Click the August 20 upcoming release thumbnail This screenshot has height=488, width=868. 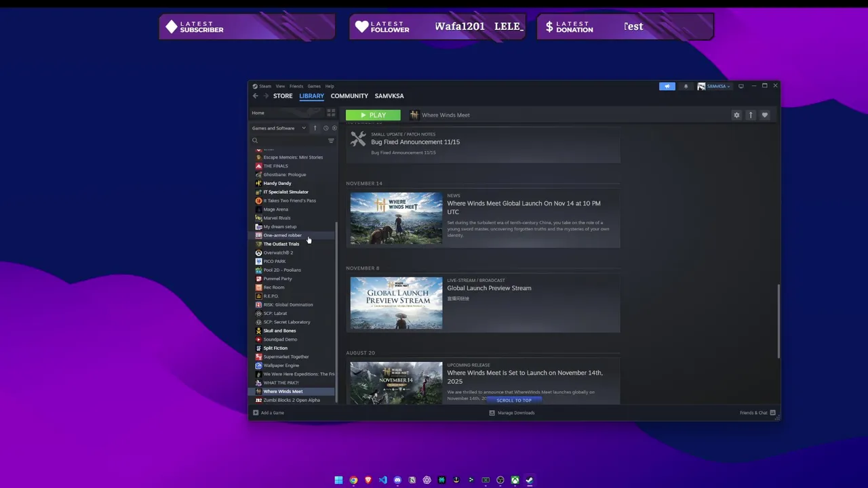pos(396,383)
